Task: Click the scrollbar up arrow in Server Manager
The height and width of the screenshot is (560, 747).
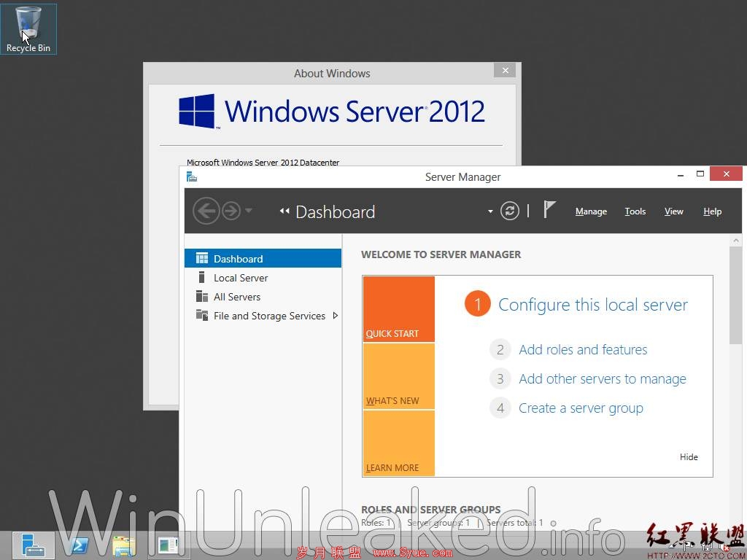Action: pyautogui.click(x=735, y=241)
